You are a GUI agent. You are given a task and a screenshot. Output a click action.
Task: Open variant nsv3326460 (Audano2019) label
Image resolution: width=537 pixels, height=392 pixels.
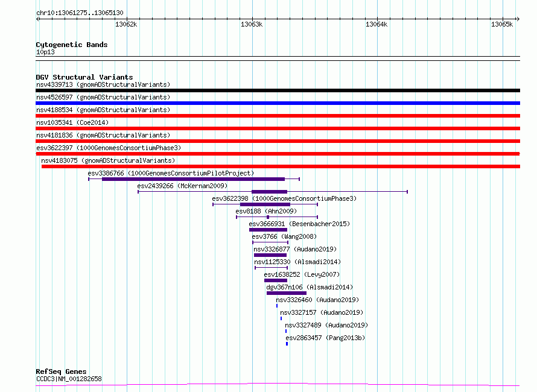[317, 300]
